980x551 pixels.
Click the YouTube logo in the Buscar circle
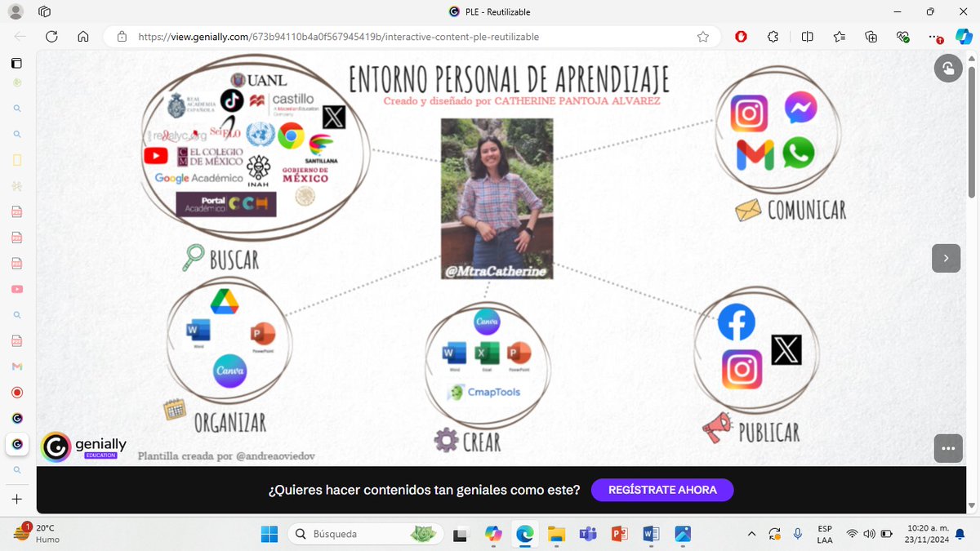click(x=155, y=155)
